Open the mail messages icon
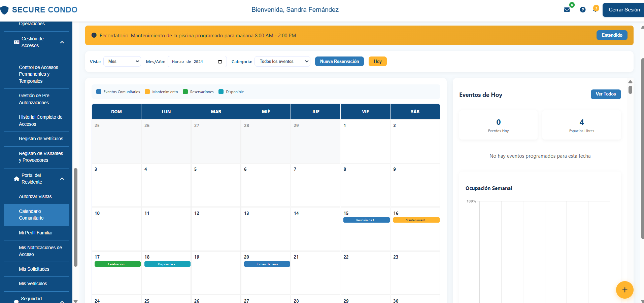The width and height of the screenshot is (644, 303). (567, 10)
